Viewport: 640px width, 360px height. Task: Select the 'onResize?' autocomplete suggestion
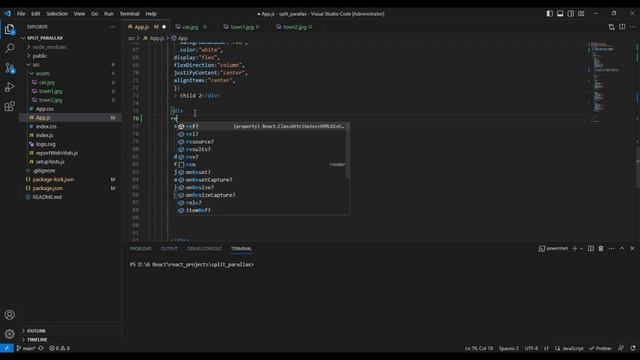click(x=262, y=187)
